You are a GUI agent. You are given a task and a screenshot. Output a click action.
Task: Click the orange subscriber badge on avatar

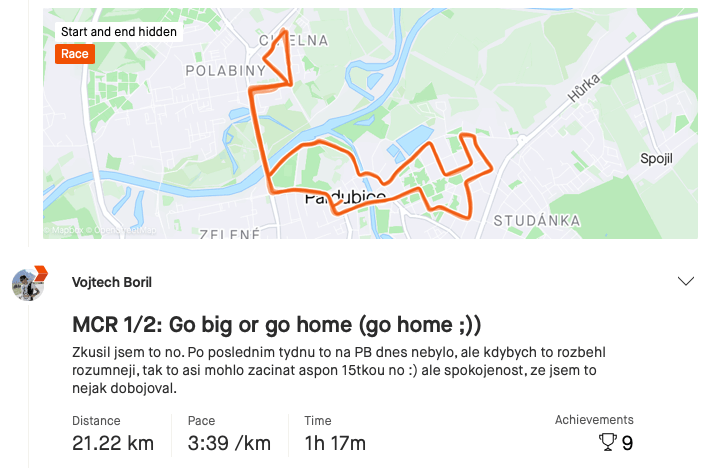[41, 272]
